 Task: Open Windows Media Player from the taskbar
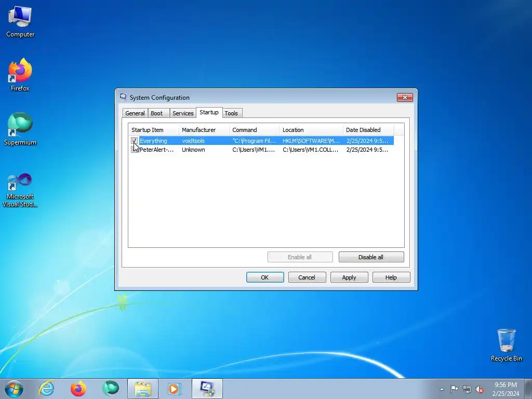pyautogui.click(x=175, y=389)
